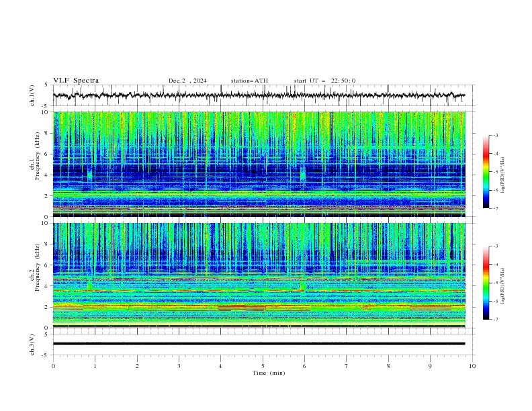Click the date text "Dec. 2 , 2024"
This screenshot has width=532, height=411.
(x=187, y=81)
